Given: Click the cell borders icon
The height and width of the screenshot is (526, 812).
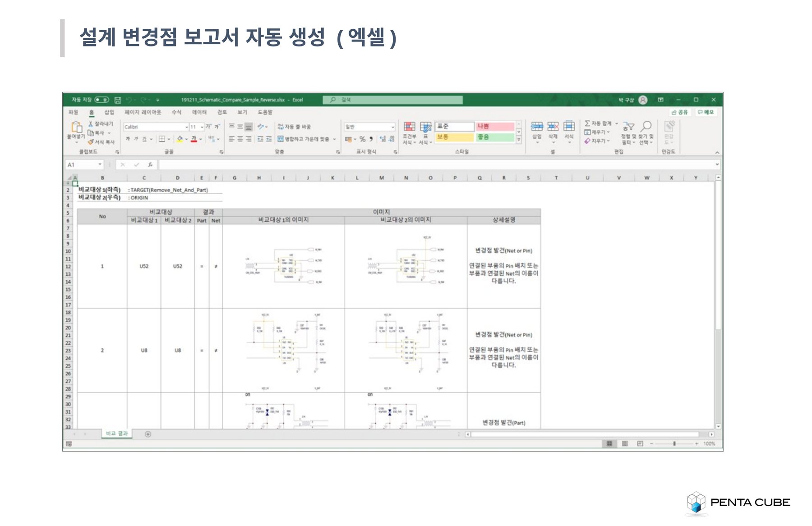Looking at the screenshot, I should 161,139.
